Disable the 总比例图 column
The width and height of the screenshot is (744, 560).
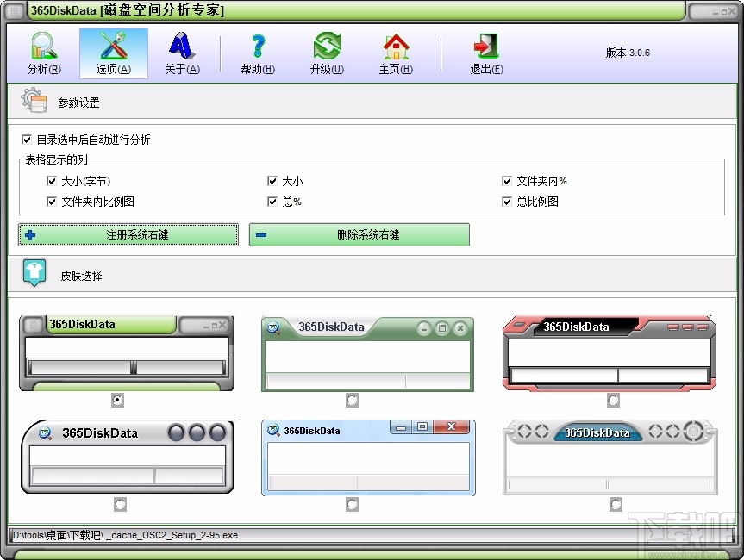click(507, 202)
